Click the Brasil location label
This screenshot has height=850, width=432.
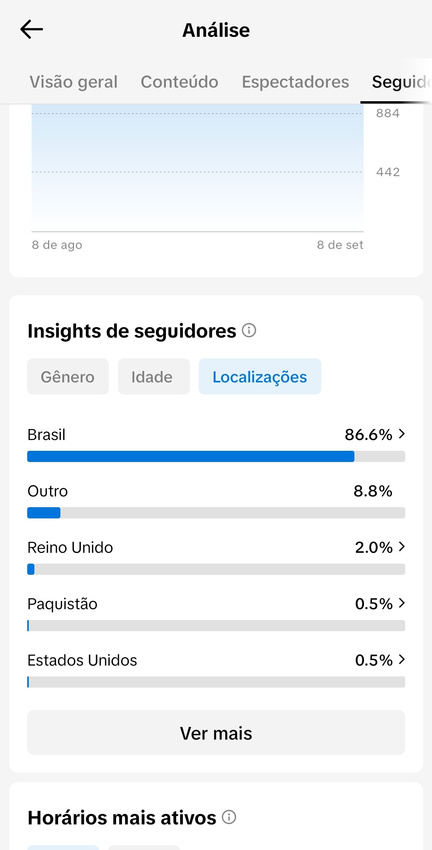pyautogui.click(x=47, y=435)
